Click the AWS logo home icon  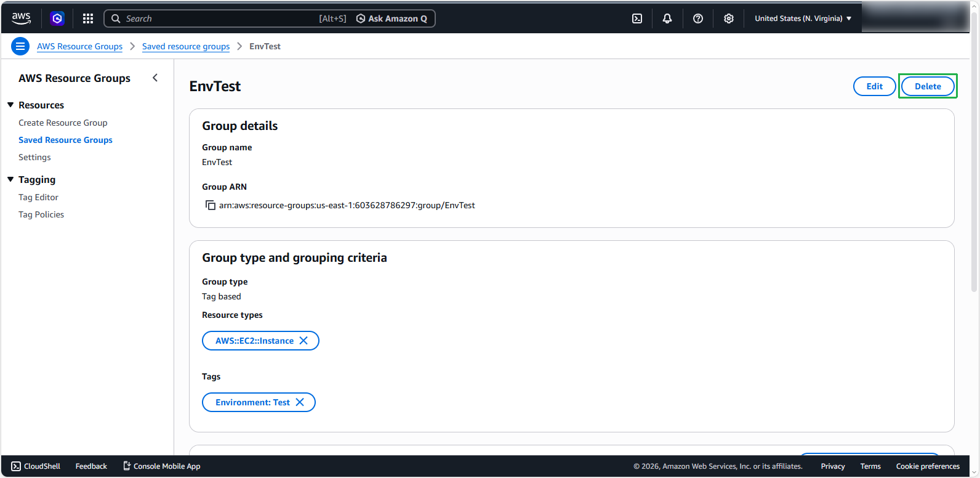[x=21, y=18]
